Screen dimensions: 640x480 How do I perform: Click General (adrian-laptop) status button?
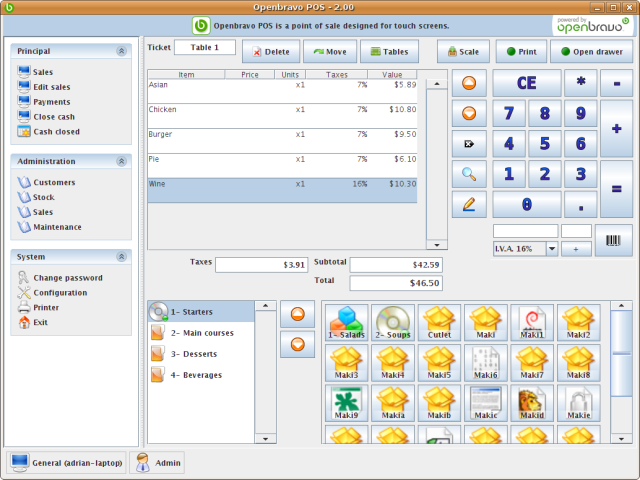pyautogui.click(x=67, y=463)
